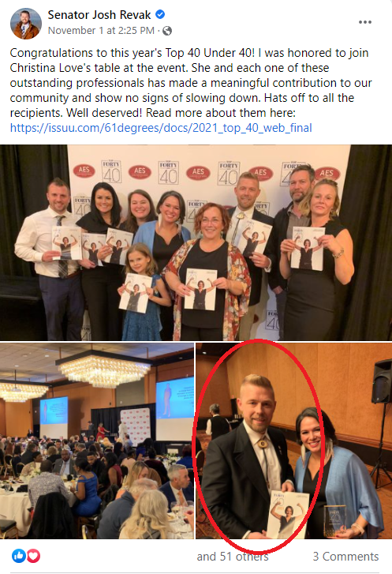Open the ballroom audience photo

(96, 441)
